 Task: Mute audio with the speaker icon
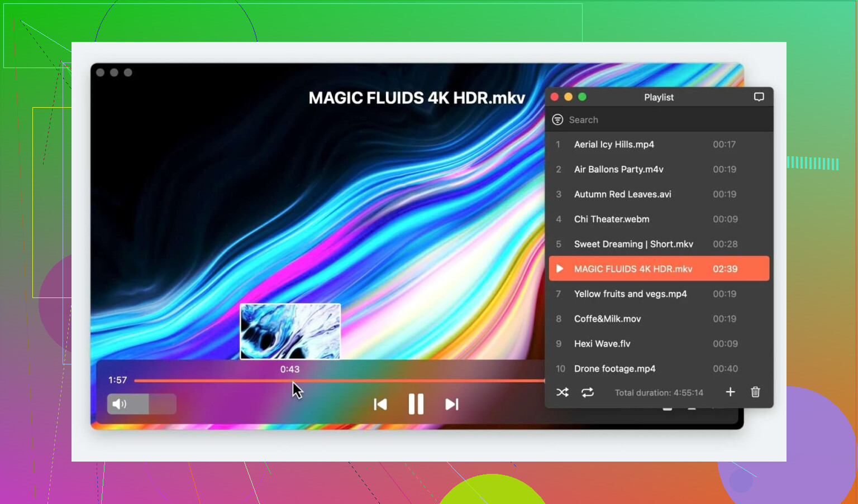coord(119,404)
